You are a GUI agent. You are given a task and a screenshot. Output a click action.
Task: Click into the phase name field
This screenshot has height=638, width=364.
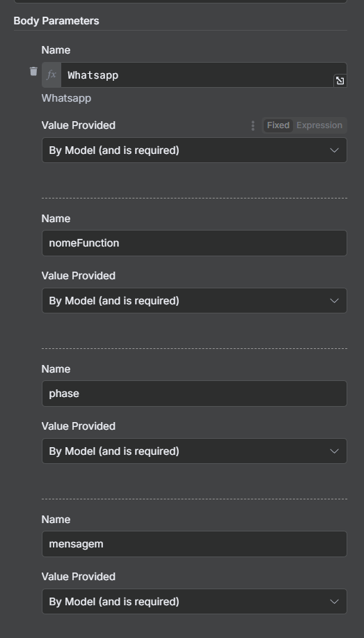point(194,394)
